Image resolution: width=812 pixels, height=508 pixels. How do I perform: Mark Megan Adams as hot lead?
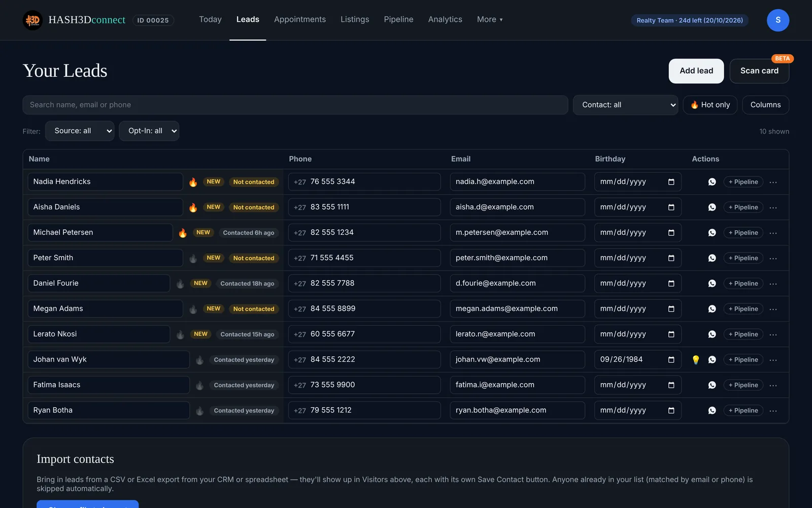click(193, 309)
